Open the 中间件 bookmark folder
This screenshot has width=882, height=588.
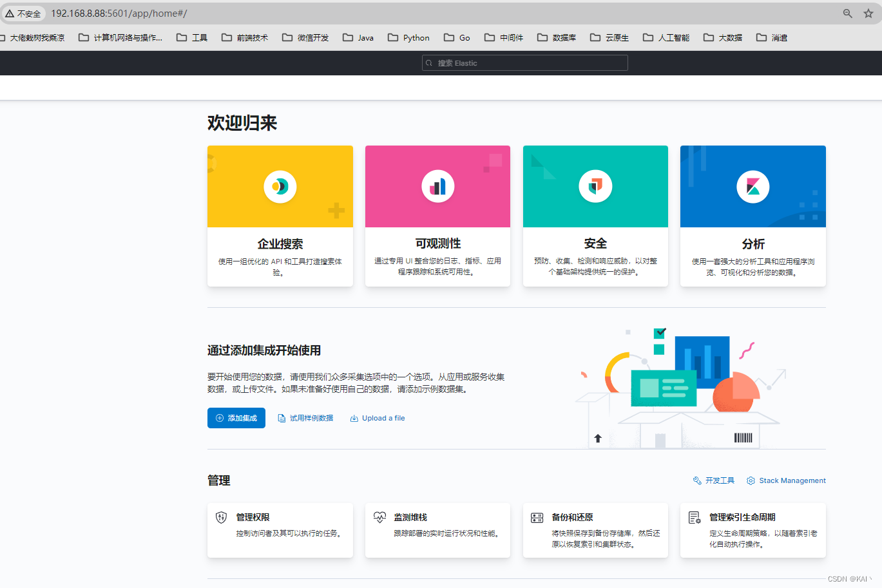pos(504,37)
